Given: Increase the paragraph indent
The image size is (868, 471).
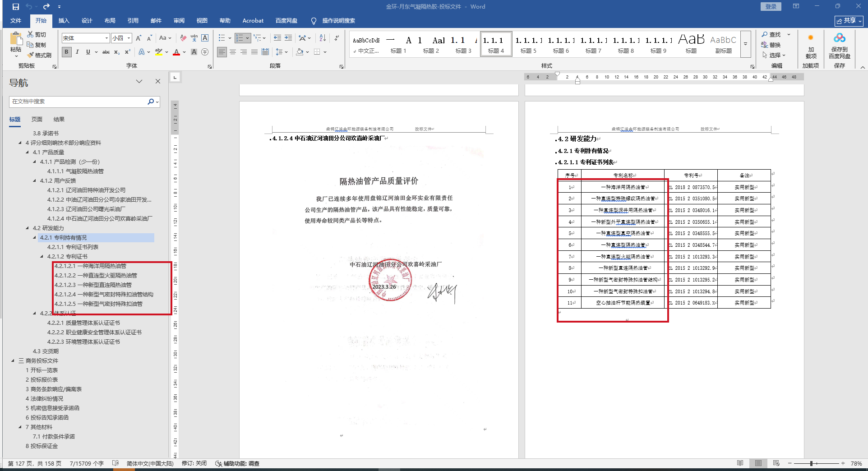Looking at the screenshot, I should [x=288, y=38].
